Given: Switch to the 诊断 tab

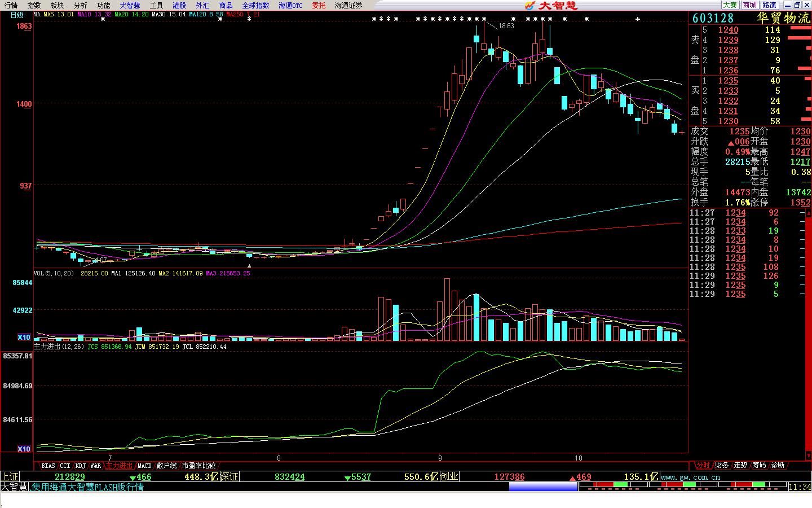Looking at the screenshot, I should coord(778,465).
